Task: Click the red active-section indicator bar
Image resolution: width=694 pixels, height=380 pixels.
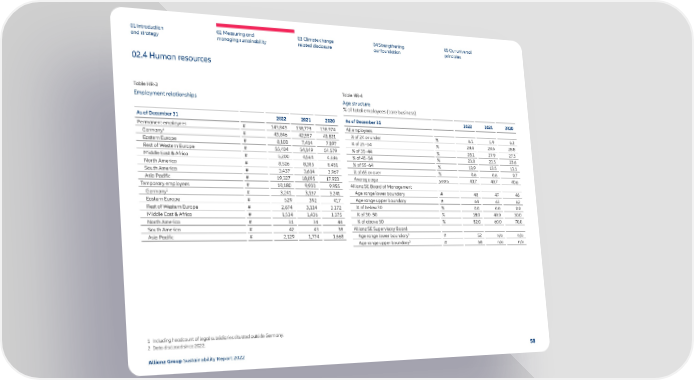Action: (255, 28)
